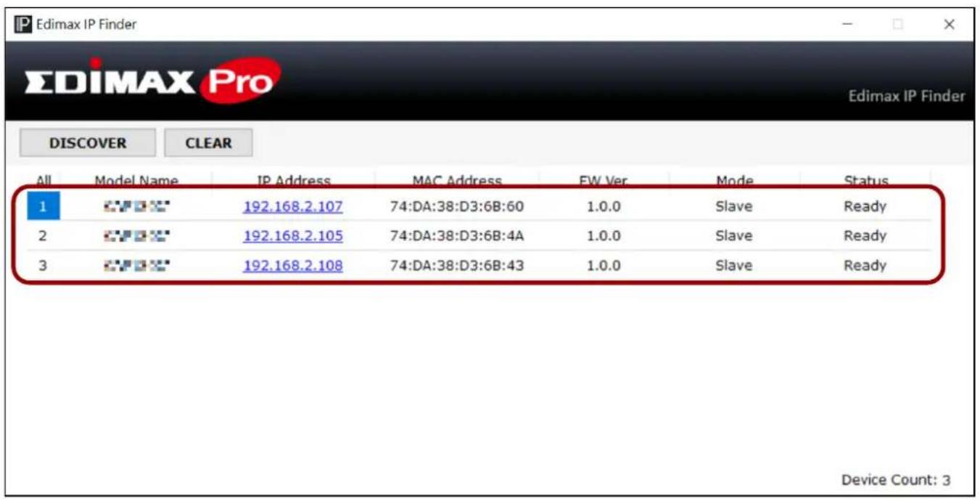Click blurred model name in row 3
Viewport: 980px width, 501px height.
coord(136,266)
